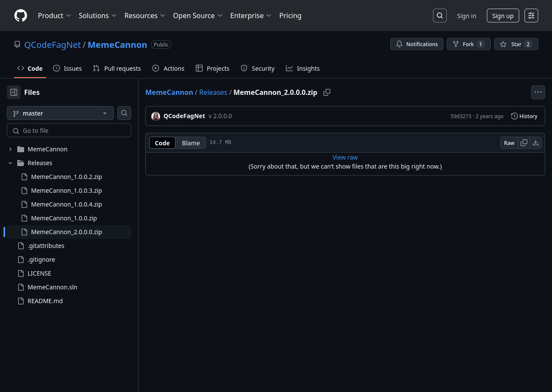Screen dimensions: 552x392
Task: Open the Pull requests tab
Action: coord(117,68)
